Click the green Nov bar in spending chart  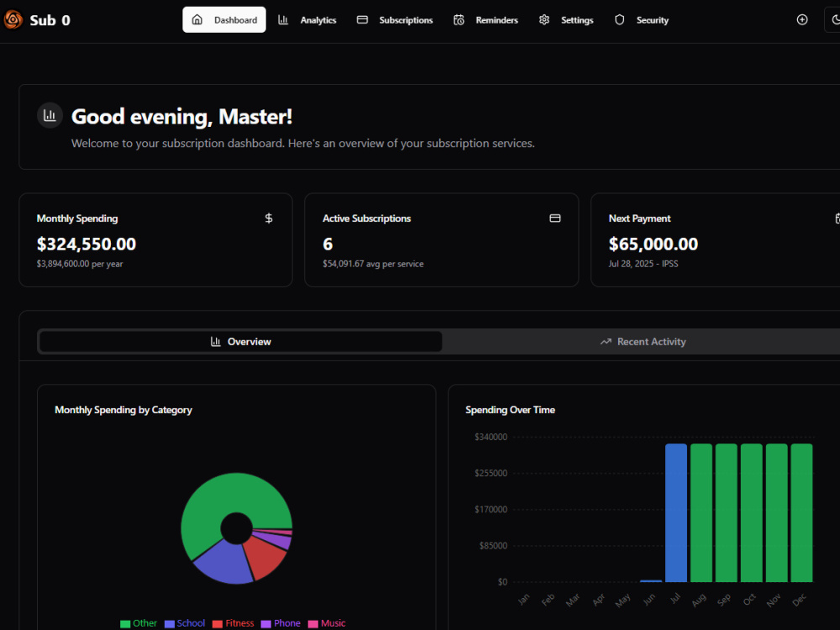tap(777, 512)
